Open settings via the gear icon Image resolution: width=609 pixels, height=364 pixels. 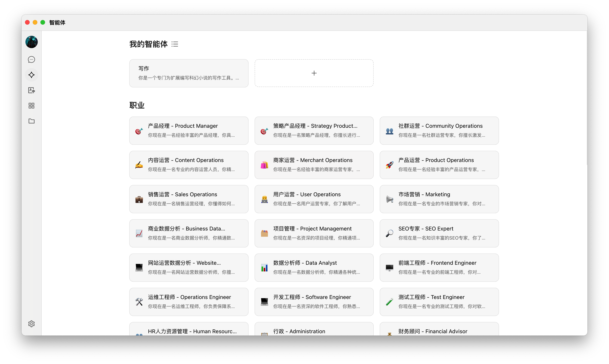point(31,324)
